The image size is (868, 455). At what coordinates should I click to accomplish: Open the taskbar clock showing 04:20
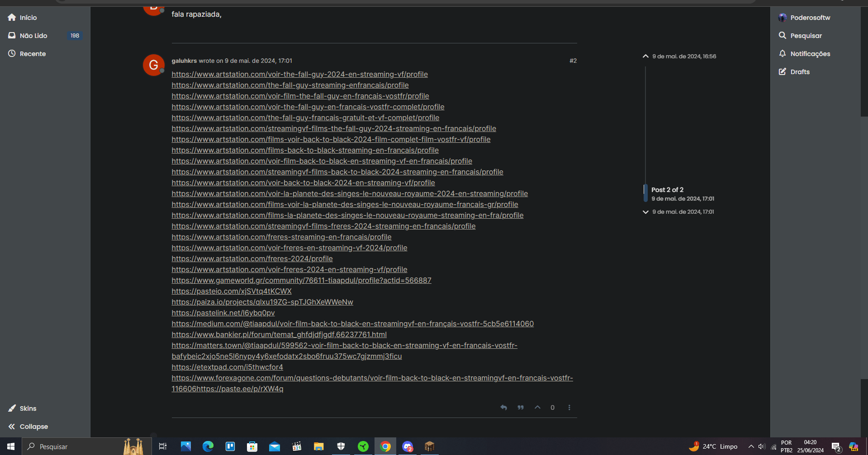811,446
